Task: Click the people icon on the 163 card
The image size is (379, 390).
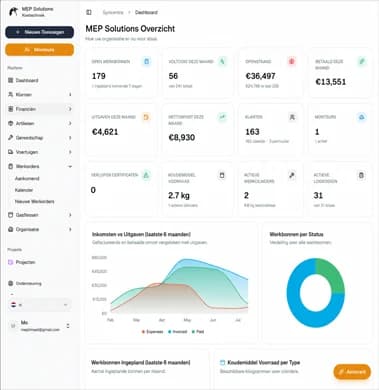Action: [292, 117]
